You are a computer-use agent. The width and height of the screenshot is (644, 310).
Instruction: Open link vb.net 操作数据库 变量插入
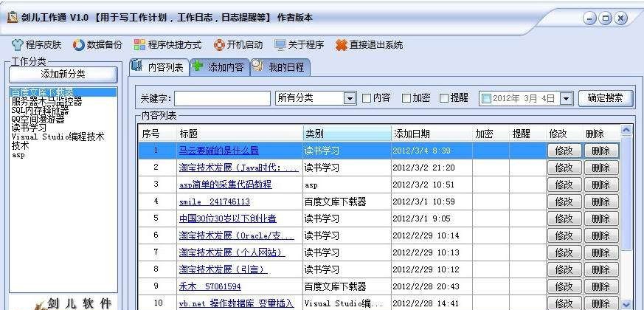237,303
